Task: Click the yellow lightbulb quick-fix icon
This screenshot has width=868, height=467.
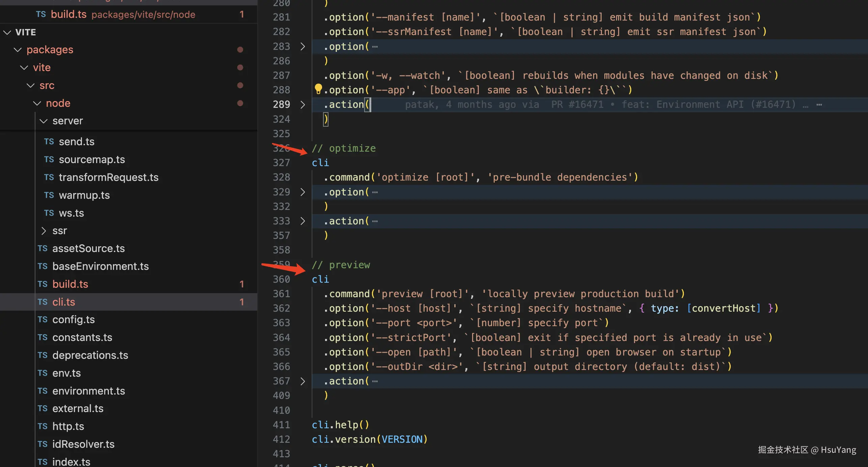Action: 318,89
